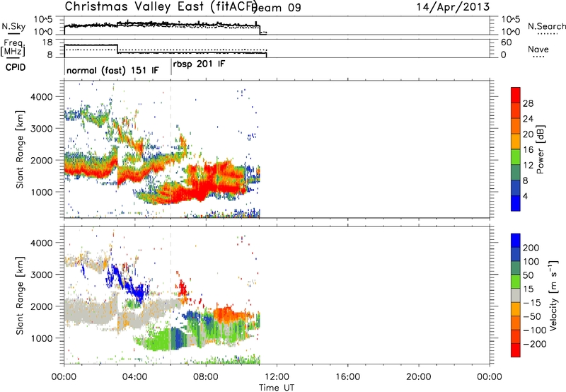Select the N.Search legend label
Viewport: 566px width, 392px height.
[546, 26]
